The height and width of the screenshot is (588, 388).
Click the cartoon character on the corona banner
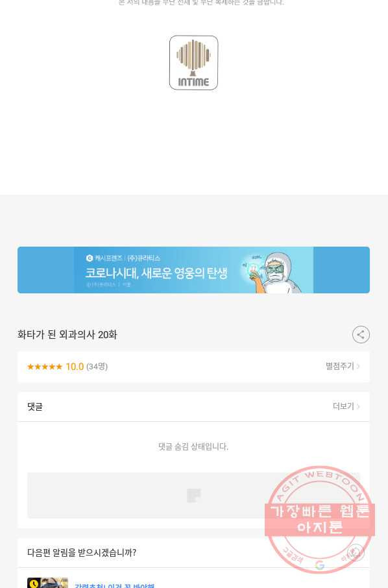tap(276, 272)
